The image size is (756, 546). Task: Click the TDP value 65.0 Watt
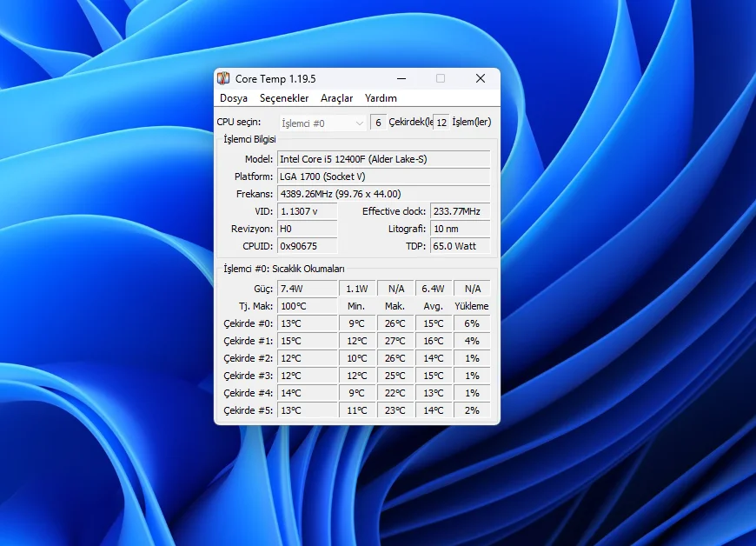tap(460, 246)
